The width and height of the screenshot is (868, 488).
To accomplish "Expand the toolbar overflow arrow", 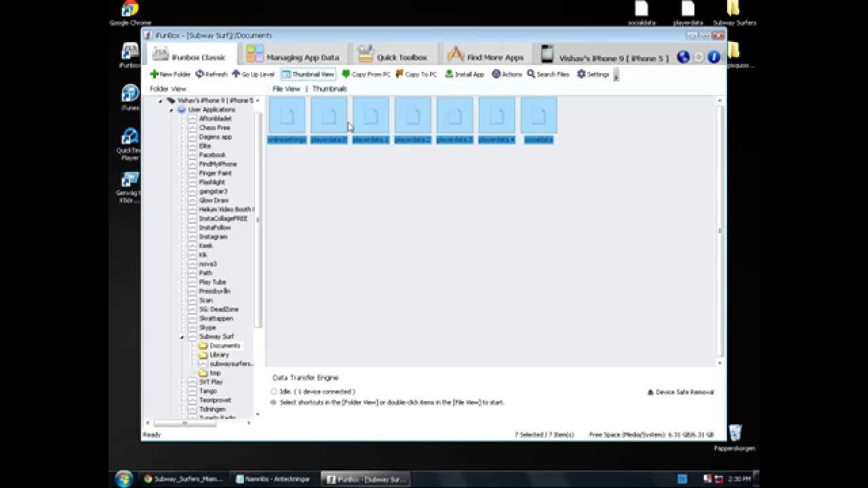I will point(616,75).
